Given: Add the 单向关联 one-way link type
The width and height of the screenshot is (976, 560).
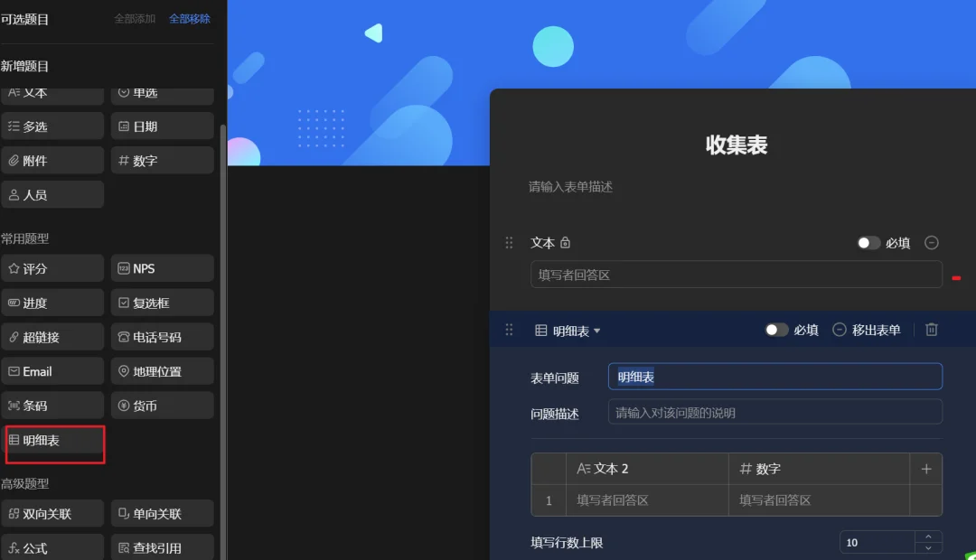Looking at the screenshot, I should click(x=163, y=514).
